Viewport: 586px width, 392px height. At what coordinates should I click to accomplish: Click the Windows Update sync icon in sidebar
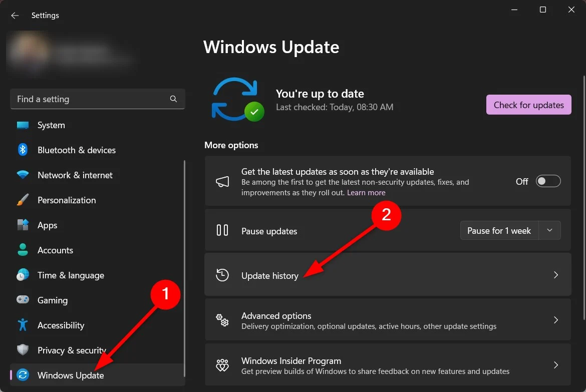click(x=23, y=374)
